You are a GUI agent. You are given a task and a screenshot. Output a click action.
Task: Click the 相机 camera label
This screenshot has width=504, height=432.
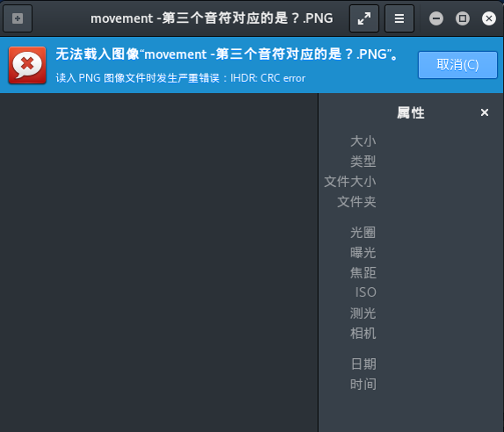[364, 334]
